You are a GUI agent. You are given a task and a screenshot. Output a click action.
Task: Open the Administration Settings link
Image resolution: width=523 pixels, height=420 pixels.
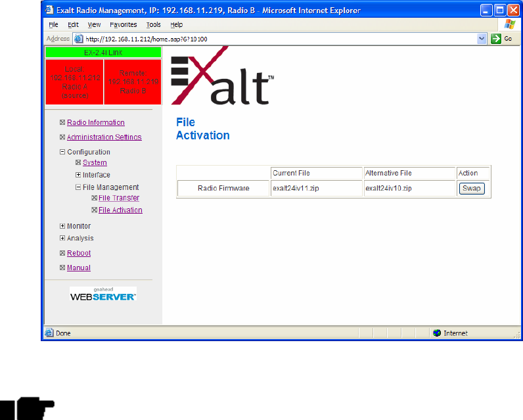(x=104, y=137)
